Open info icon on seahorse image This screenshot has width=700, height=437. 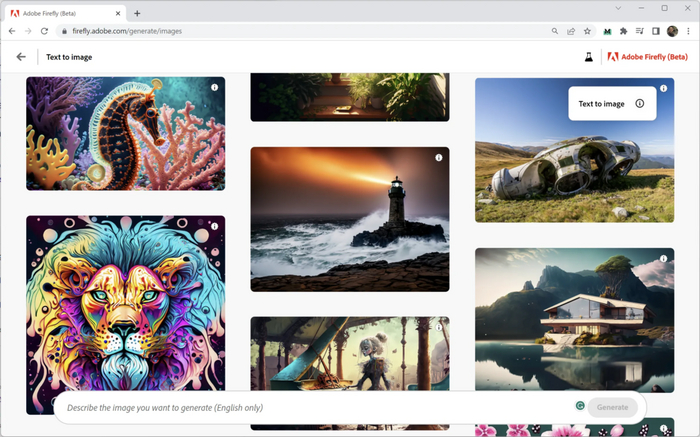tap(215, 87)
